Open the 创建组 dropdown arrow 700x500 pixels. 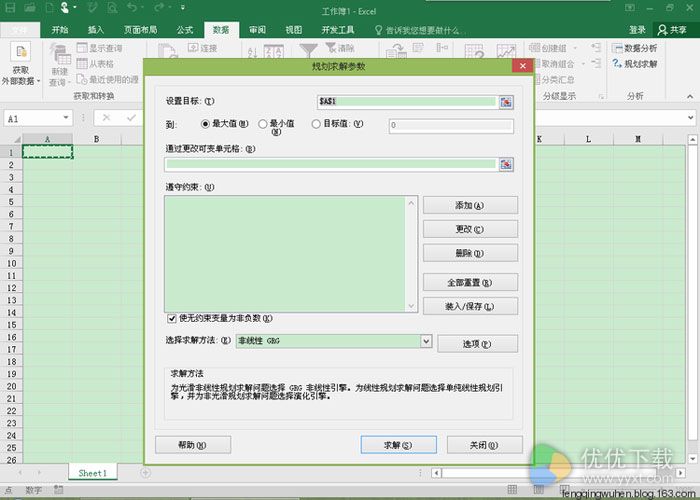point(575,48)
